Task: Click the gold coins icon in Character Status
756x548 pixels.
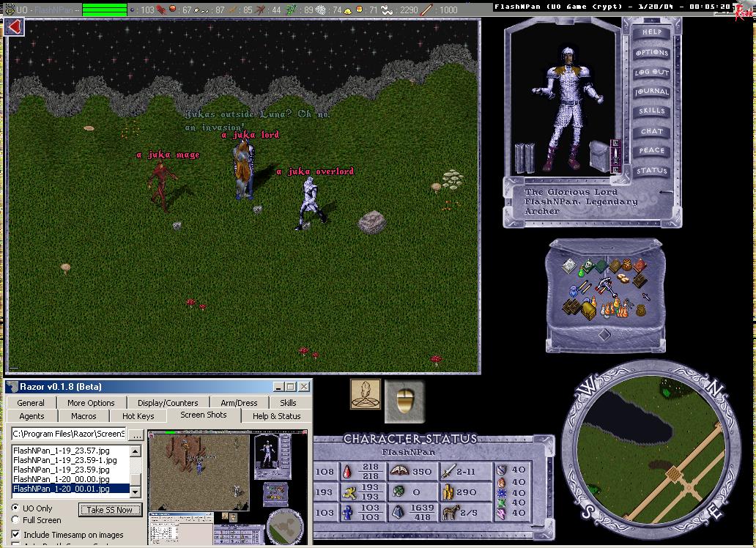Action: click(x=449, y=492)
